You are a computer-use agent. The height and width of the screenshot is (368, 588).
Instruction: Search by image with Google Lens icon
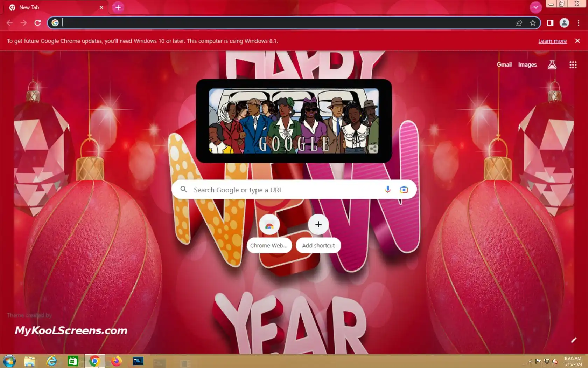click(x=404, y=190)
